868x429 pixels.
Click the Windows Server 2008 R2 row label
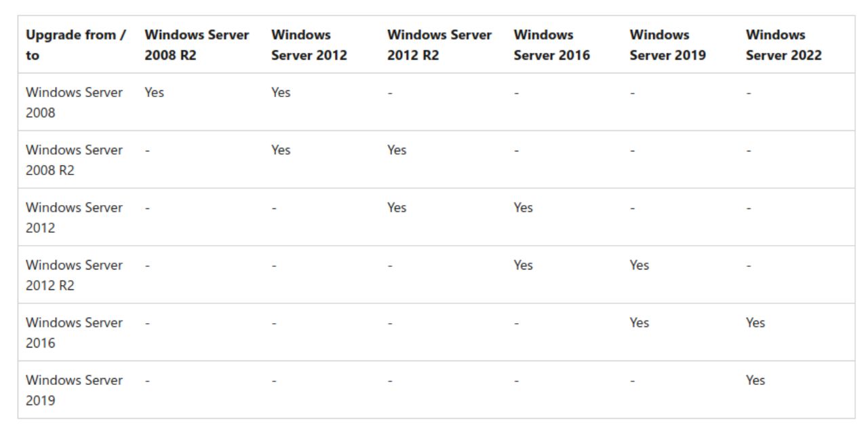tap(74, 160)
